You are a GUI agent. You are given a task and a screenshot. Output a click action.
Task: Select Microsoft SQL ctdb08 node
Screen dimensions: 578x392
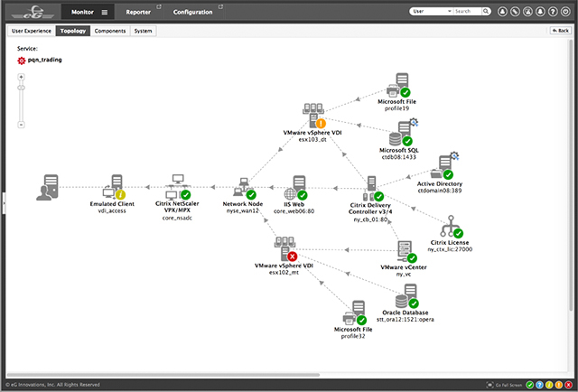click(402, 134)
